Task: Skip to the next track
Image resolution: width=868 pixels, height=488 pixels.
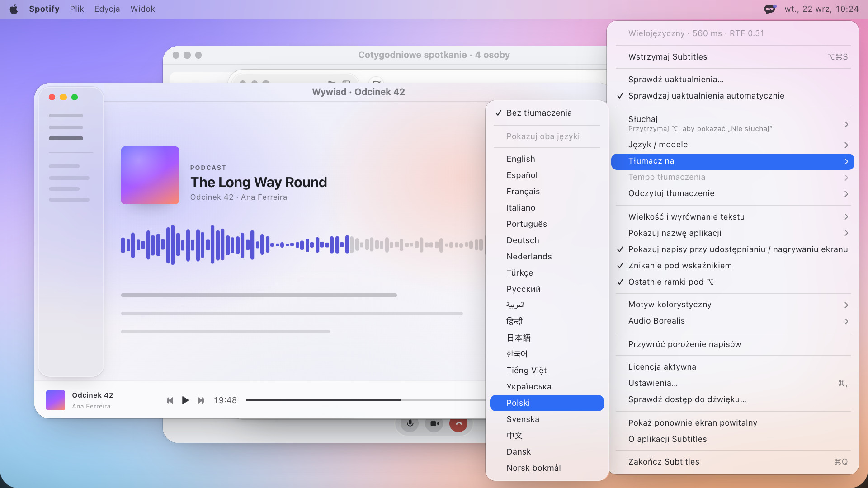Action: (x=201, y=400)
